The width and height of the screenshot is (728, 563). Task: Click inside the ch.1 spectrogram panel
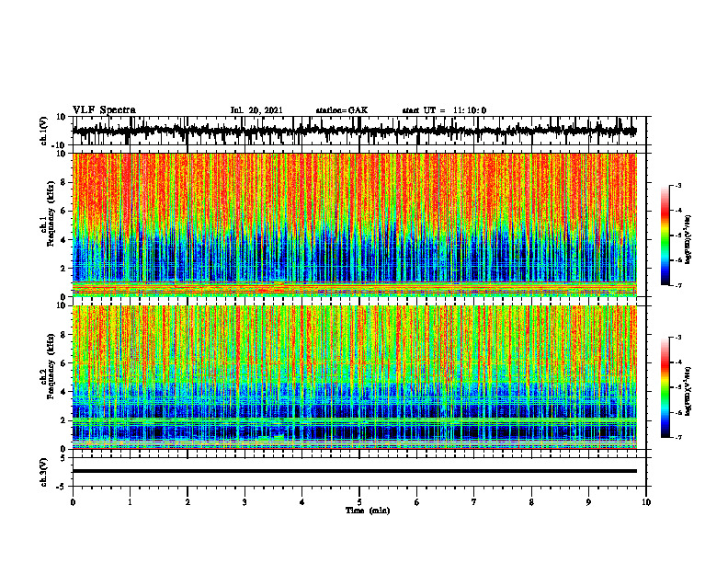tap(354, 224)
